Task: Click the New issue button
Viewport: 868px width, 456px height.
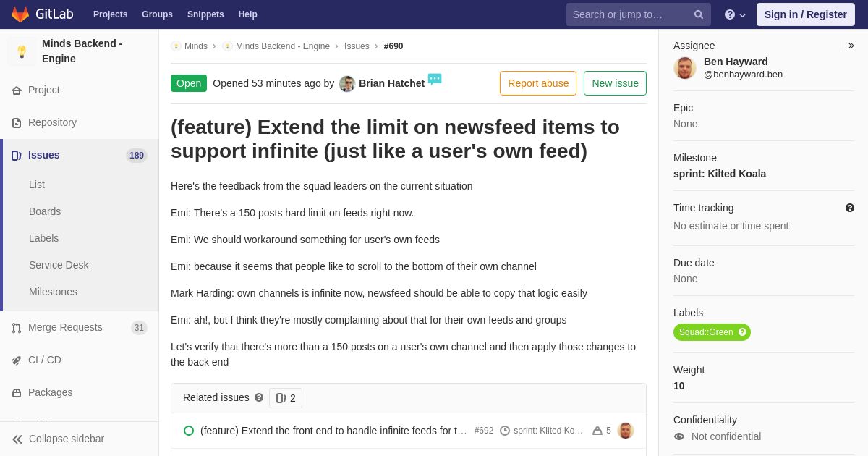Action: tap(615, 83)
